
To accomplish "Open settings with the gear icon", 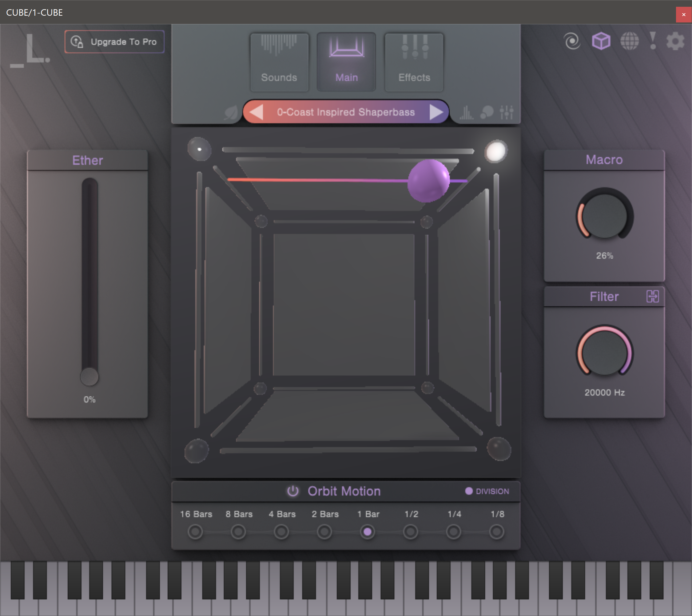I will tap(675, 41).
